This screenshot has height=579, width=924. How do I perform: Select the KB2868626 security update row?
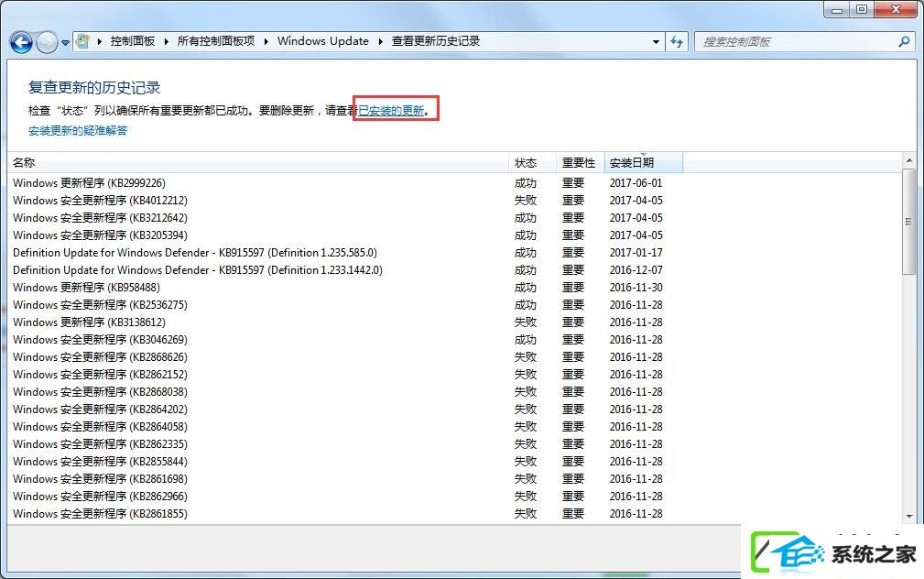[x=454, y=356]
